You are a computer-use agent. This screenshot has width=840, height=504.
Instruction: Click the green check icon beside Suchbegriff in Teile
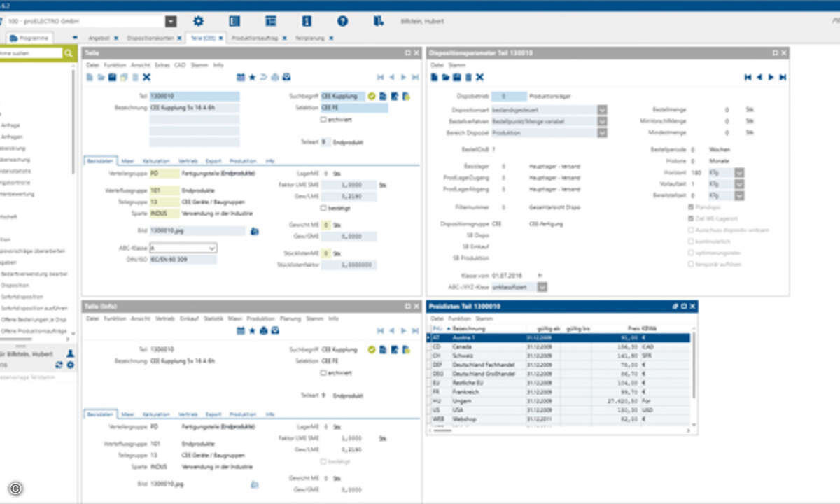click(372, 96)
